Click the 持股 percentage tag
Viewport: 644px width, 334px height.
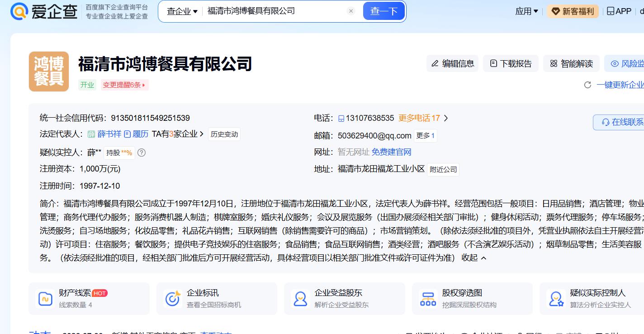click(x=119, y=153)
